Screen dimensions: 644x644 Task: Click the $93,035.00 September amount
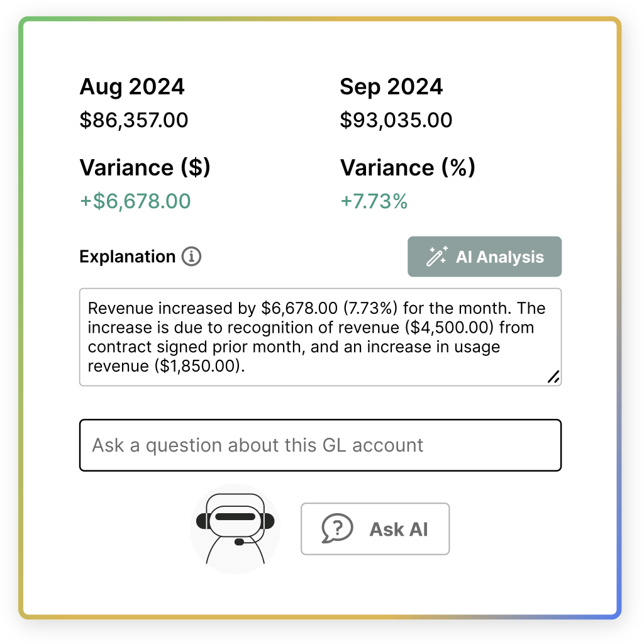click(396, 120)
